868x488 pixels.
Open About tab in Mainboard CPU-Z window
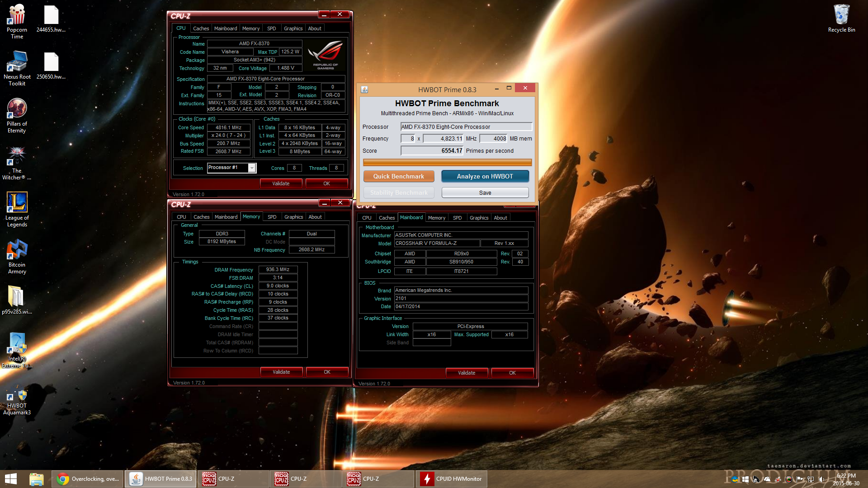[500, 218]
